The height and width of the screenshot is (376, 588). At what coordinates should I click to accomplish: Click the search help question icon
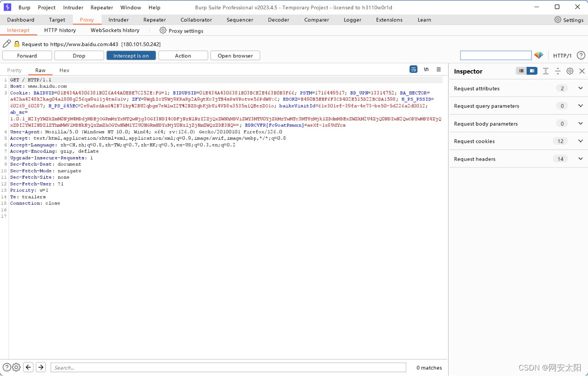click(x=6, y=367)
